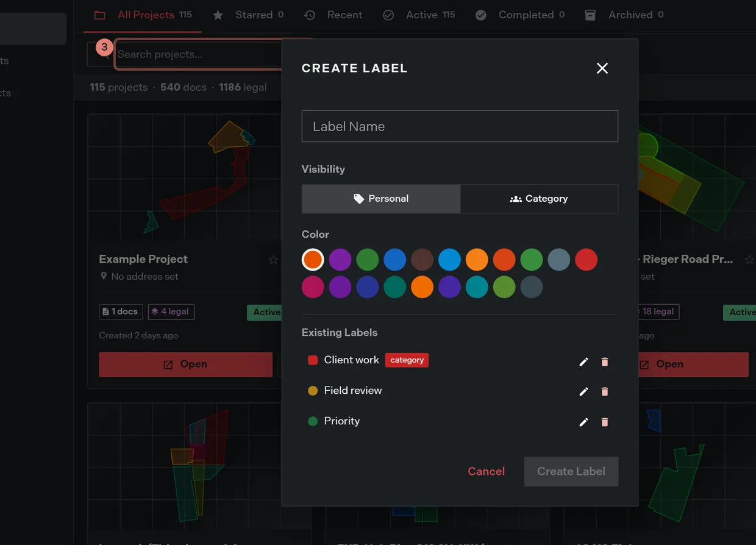Open the Recent tab
756x545 pixels.
point(333,15)
